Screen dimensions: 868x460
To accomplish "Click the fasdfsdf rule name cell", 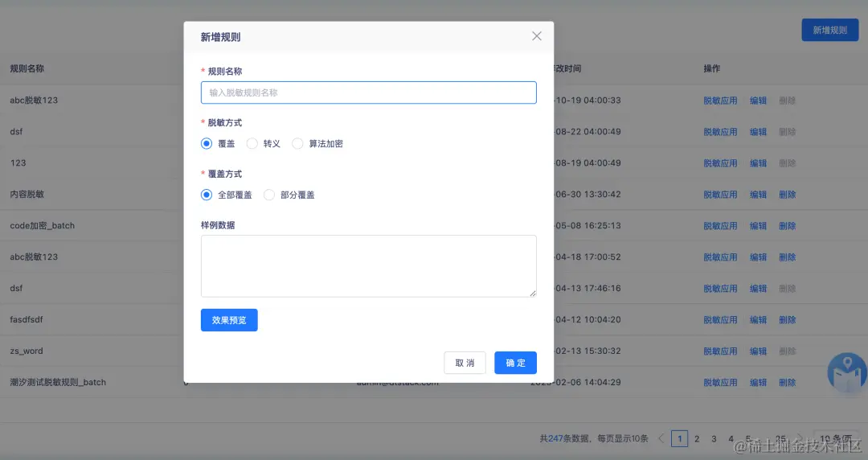I will point(26,320).
